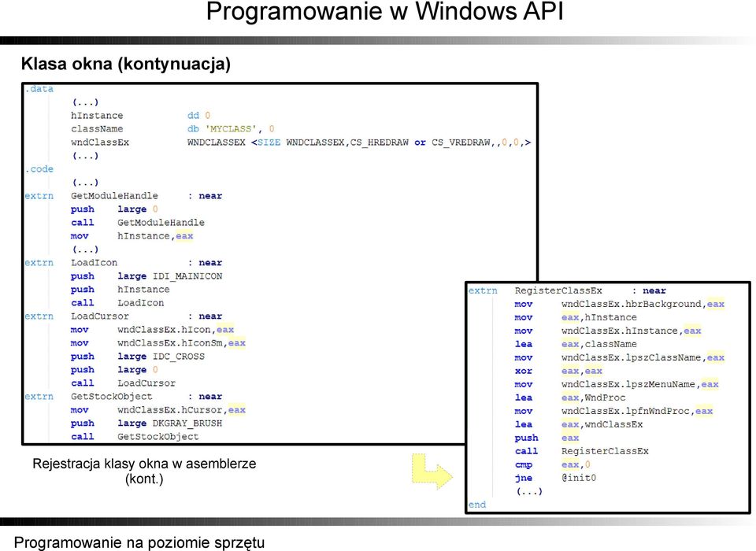Select the "push large DKGRAY_BRUSH" instruction
This screenshot has width=756, height=551.
pos(146,423)
